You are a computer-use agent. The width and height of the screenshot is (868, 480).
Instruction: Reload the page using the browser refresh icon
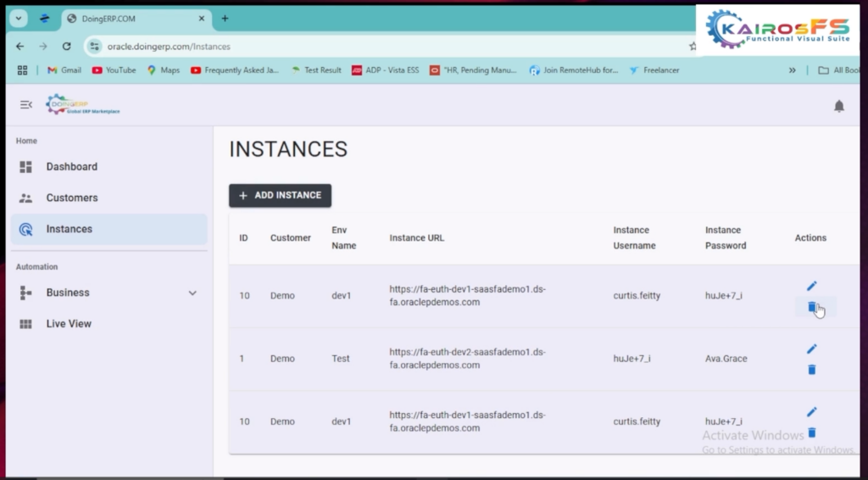pyautogui.click(x=66, y=47)
